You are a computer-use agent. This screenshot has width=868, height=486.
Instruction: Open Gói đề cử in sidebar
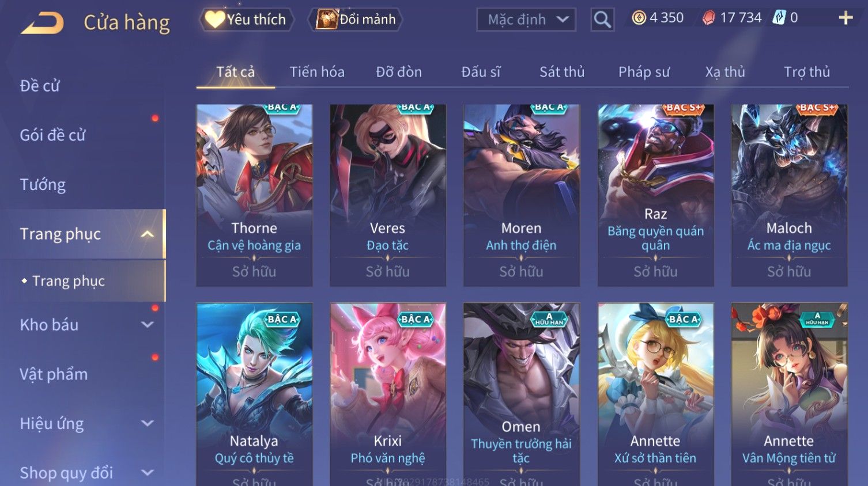click(52, 135)
